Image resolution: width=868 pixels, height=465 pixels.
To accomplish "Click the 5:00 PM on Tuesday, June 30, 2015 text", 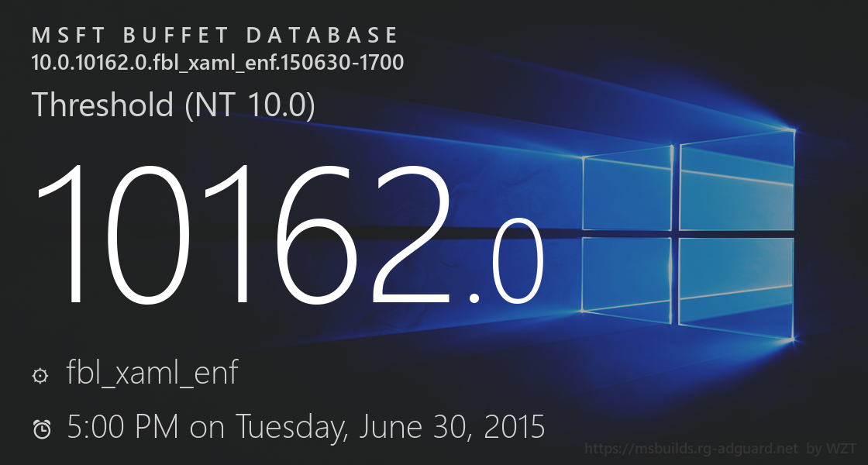I will pyautogui.click(x=305, y=428).
